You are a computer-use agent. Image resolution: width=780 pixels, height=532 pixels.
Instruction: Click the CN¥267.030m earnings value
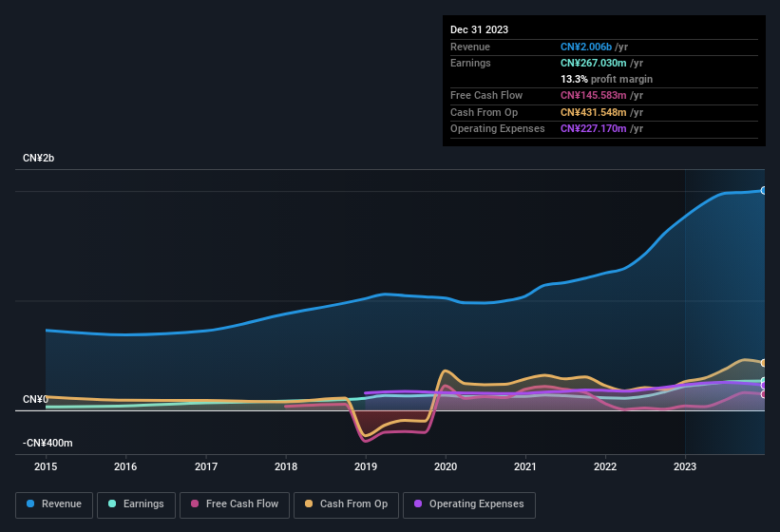(x=594, y=63)
